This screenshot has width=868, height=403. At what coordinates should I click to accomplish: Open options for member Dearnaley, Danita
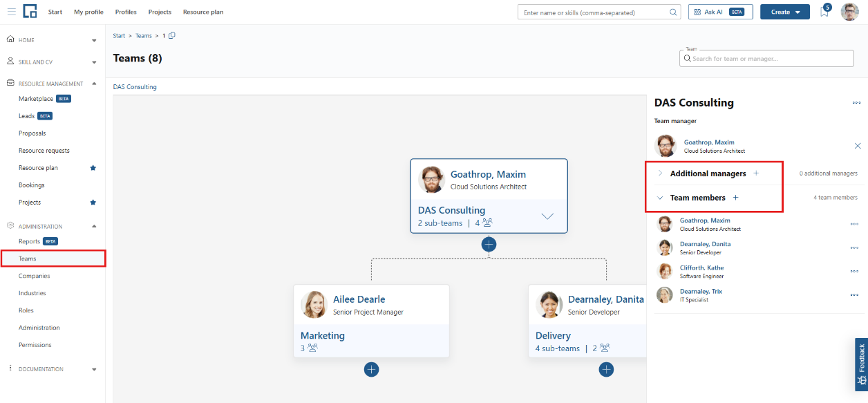click(855, 247)
